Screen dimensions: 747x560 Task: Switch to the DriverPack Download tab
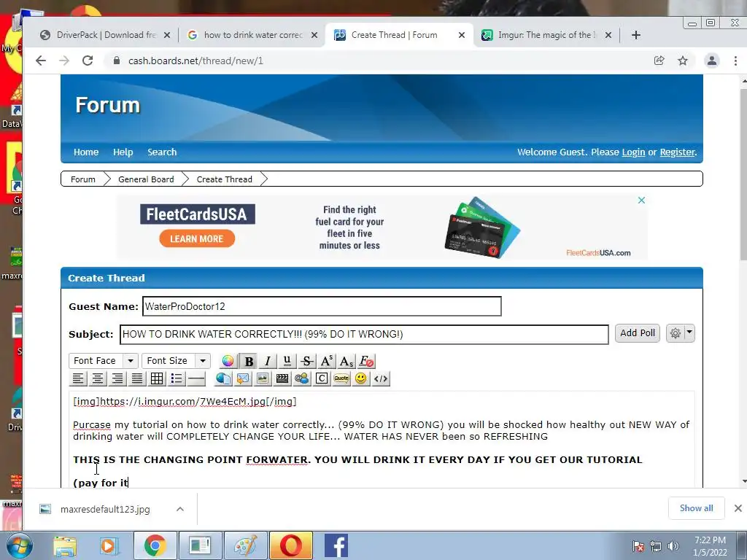[106, 35]
